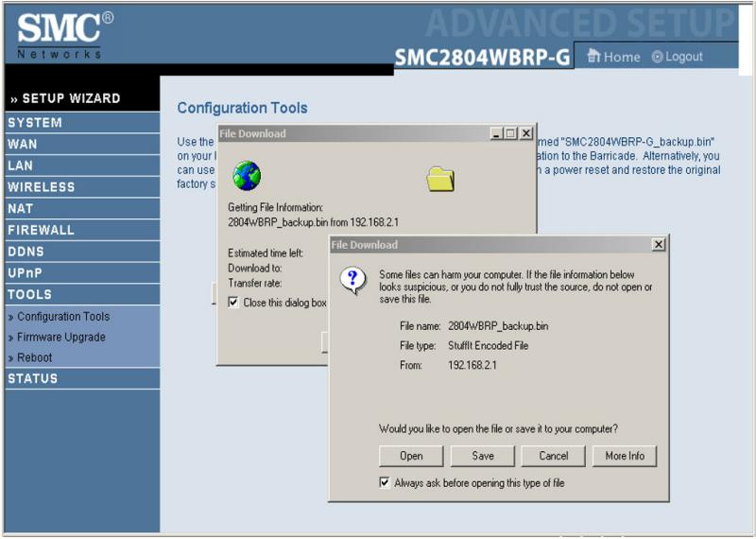
Task: Click the Logout link
Action: pos(683,57)
